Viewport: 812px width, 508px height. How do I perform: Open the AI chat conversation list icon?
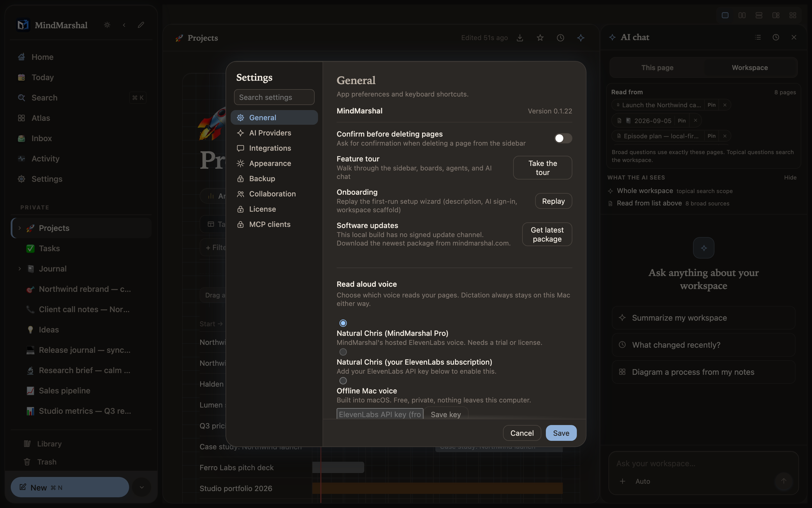(x=758, y=37)
